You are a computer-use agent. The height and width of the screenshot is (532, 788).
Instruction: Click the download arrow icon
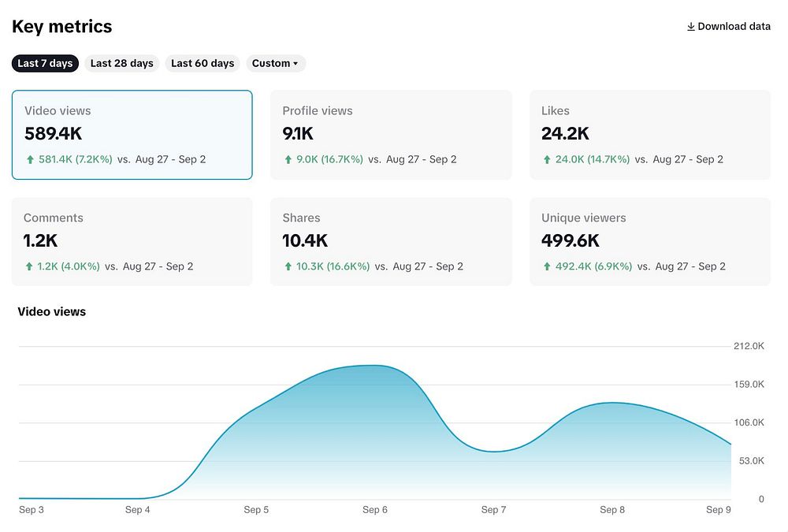[691, 27]
